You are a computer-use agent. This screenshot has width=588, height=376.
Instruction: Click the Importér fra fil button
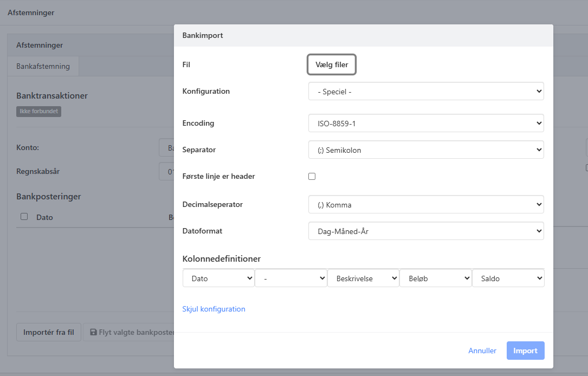[x=49, y=332]
